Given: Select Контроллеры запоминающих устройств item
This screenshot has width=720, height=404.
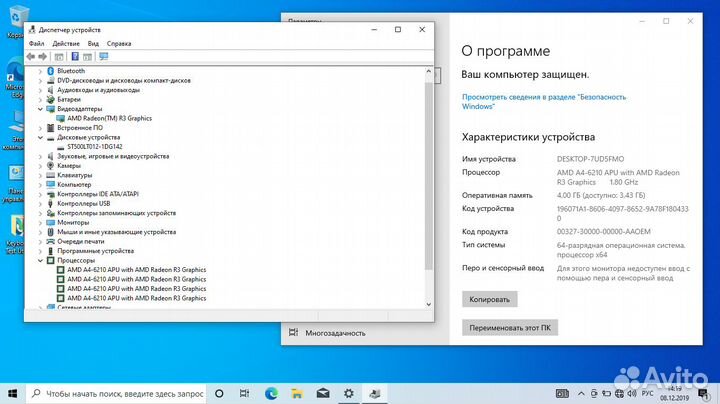Looking at the screenshot, I should (x=117, y=213).
